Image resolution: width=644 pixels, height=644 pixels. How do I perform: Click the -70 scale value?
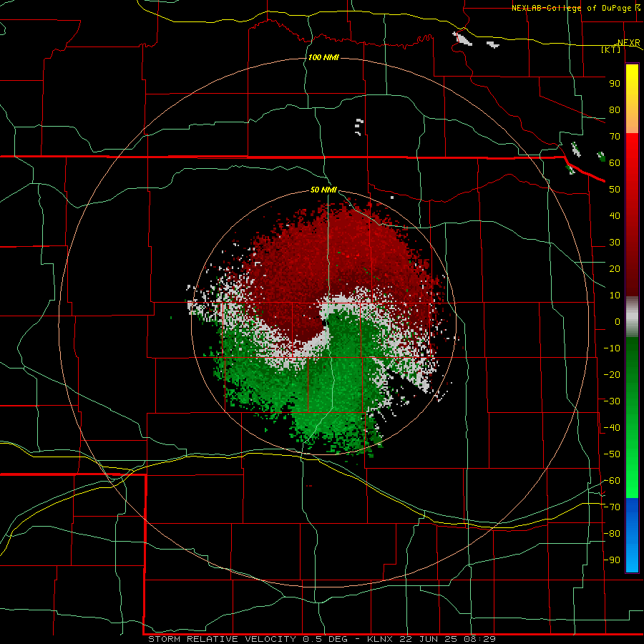point(612,507)
